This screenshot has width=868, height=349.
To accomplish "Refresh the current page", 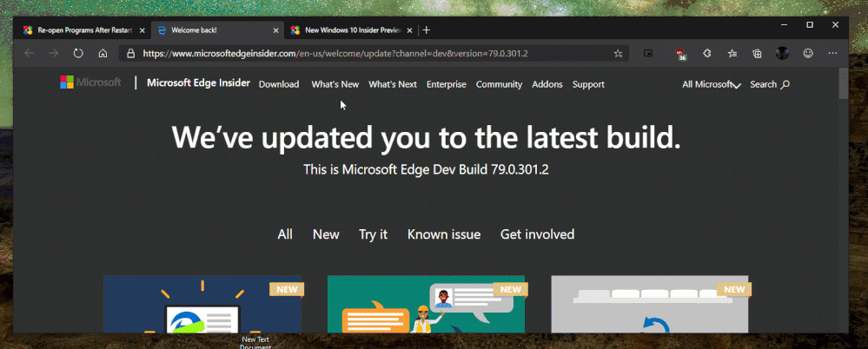I will [78, 53].
